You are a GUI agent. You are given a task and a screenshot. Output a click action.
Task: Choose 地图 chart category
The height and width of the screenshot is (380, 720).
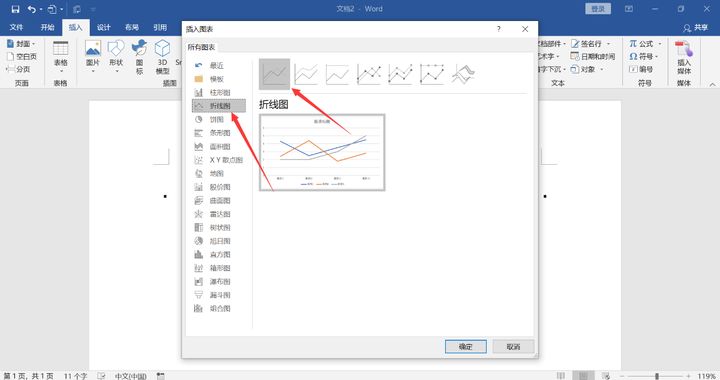(x=219, y=173)
